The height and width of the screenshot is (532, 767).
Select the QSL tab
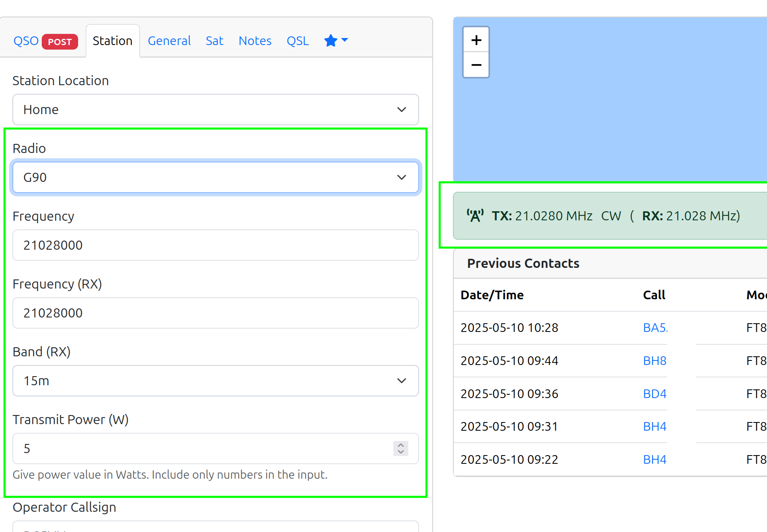[298, 41]
